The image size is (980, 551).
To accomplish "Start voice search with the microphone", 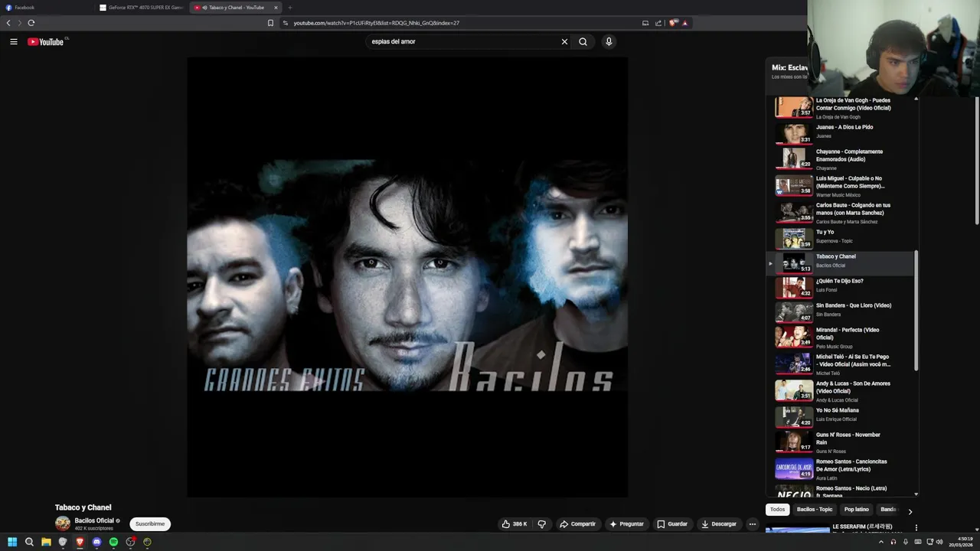I will point(609,42).
